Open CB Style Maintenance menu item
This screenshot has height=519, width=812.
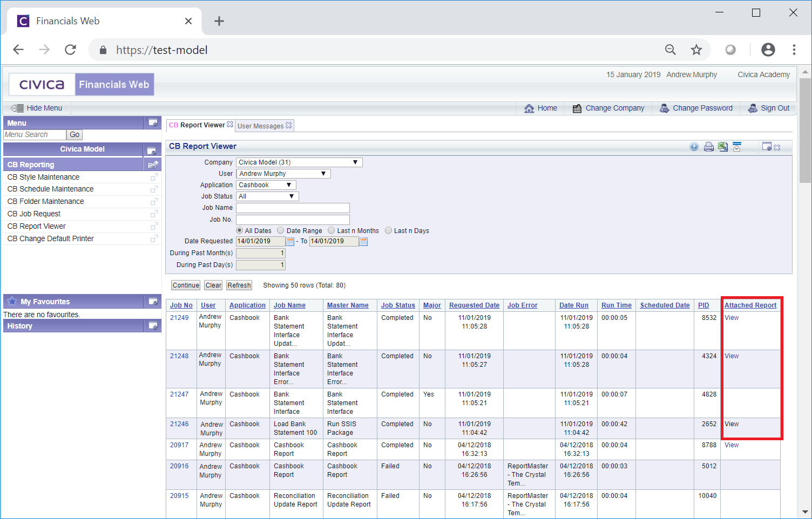(x=43, y=177)
